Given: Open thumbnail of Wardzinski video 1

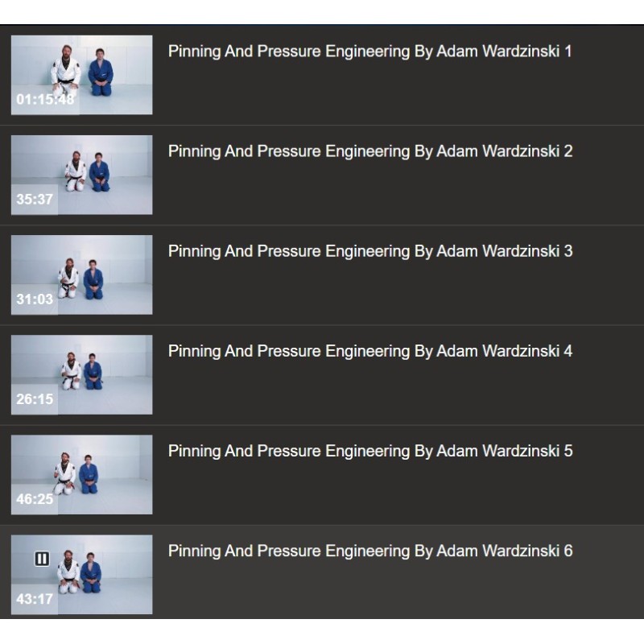Looking at the screenshot, I should (x=82, y=75).
